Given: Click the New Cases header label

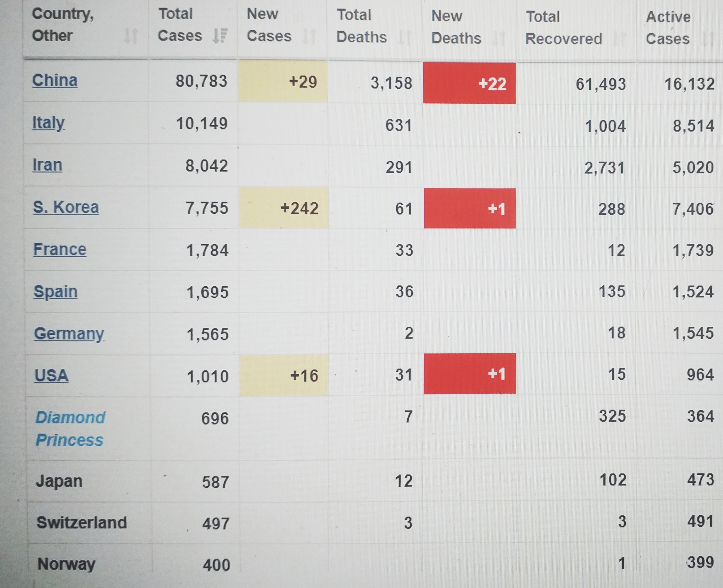Looking at the screenshot, I should [269, 25].
